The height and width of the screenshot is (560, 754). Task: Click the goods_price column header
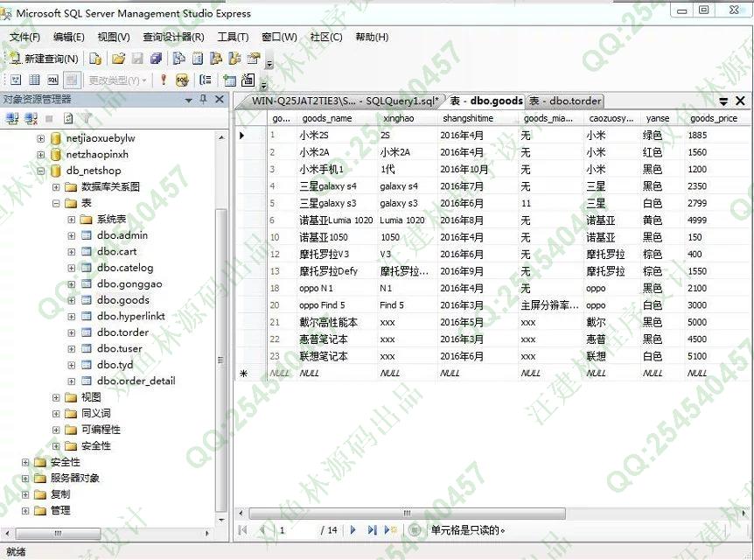(717, 118)
